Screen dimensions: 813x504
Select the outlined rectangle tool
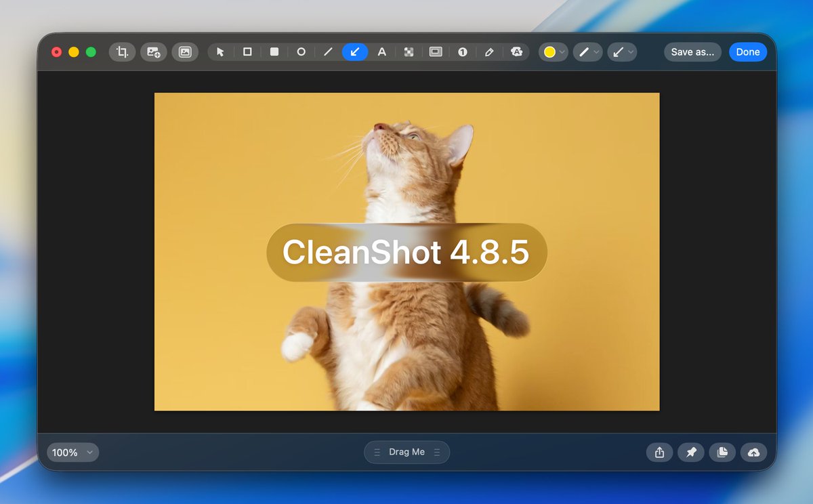pyautogui.click(x=247, y=52)
